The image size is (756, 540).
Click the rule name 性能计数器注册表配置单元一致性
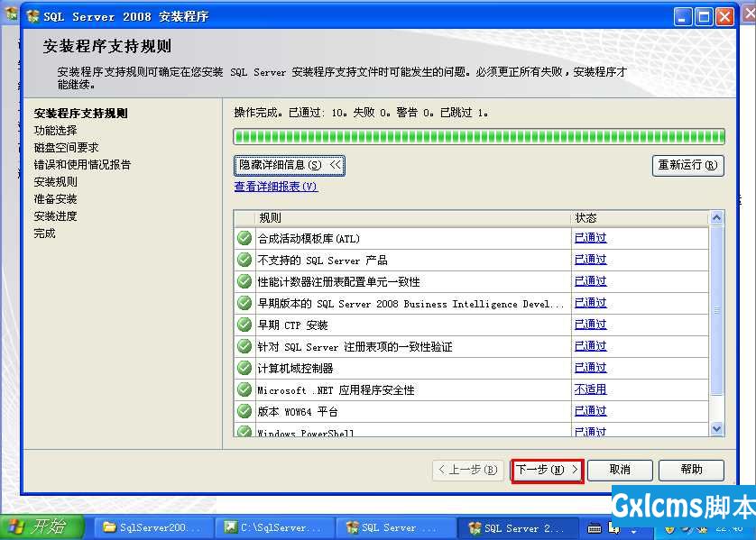pyautogui.click(x=339, y=282)
